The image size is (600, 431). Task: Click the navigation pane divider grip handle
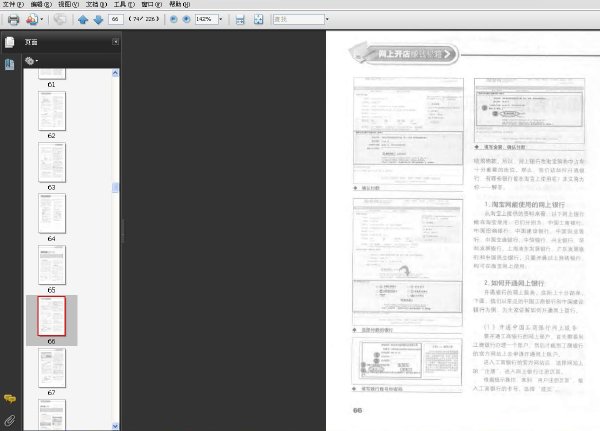pos(122,230)
